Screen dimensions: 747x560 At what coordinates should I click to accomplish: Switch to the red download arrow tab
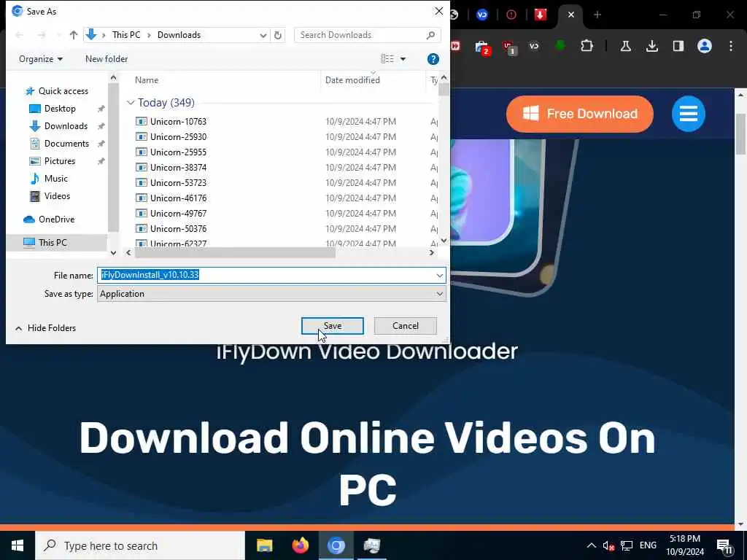(x=541, y=15)
